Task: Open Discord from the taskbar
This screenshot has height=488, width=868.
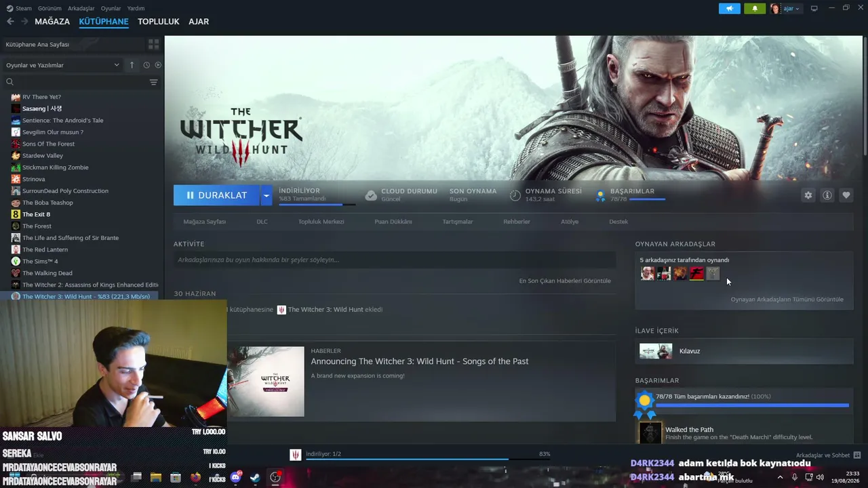Action: click(x=235, y=477)
